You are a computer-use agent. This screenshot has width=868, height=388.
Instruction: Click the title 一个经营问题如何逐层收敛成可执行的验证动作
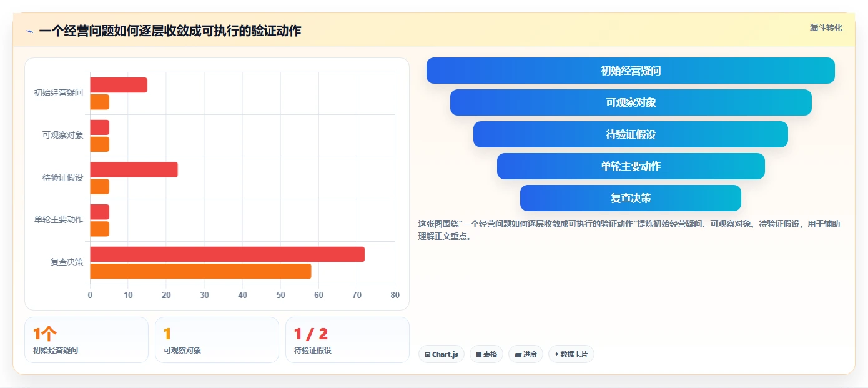pos(170,31)
